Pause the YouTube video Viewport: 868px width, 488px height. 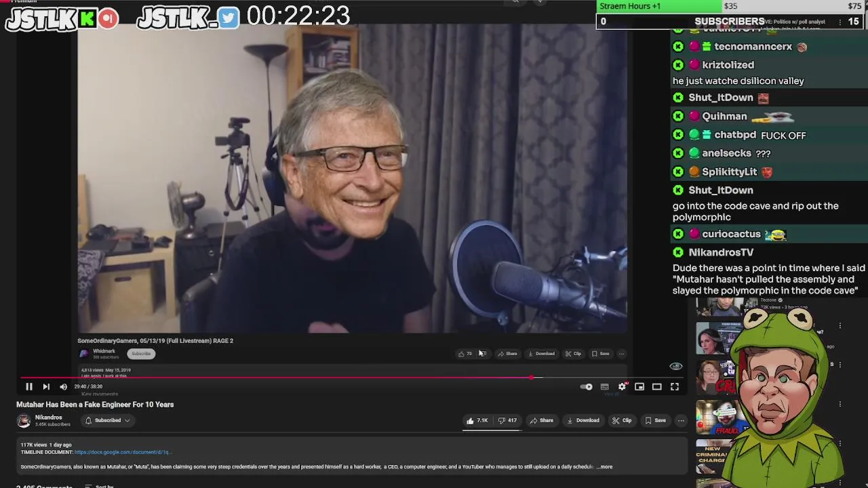pyautogui.click(x=29, y=386)
